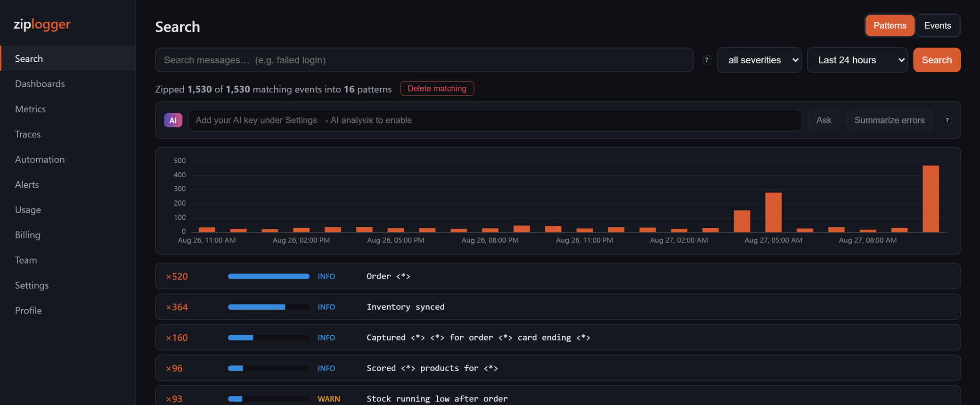Go to Metrics page
The width and height of the screenshot is (980, 405).
68,109
